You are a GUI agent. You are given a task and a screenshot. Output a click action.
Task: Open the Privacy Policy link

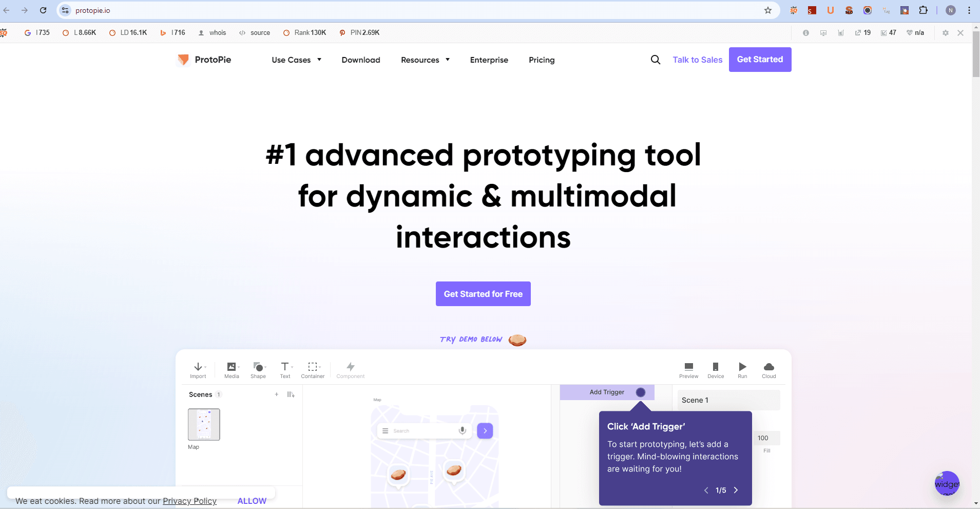(189, 501)
